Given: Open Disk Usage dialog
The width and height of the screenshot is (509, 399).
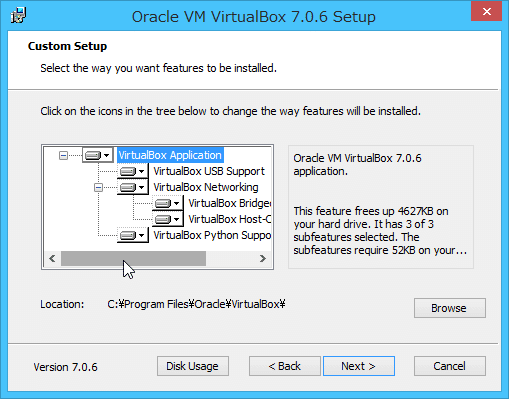Looking at the screenshot, I should click(193, 366).
